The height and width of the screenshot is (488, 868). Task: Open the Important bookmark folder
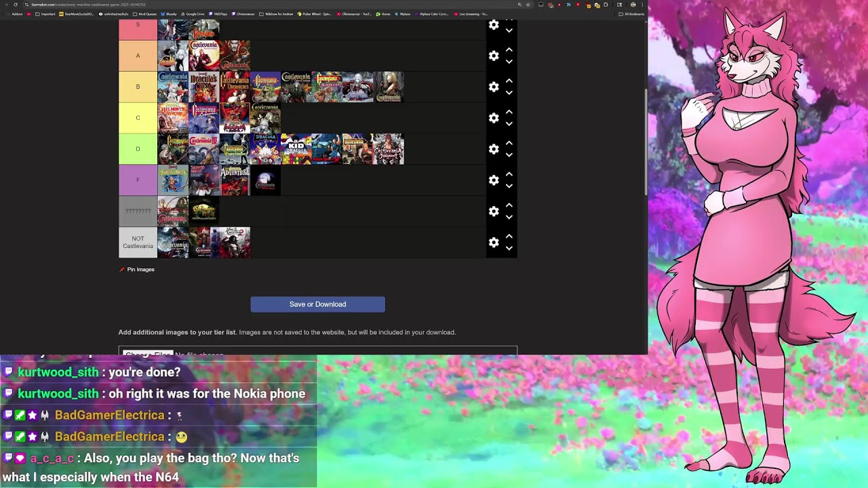click(45, 14)
